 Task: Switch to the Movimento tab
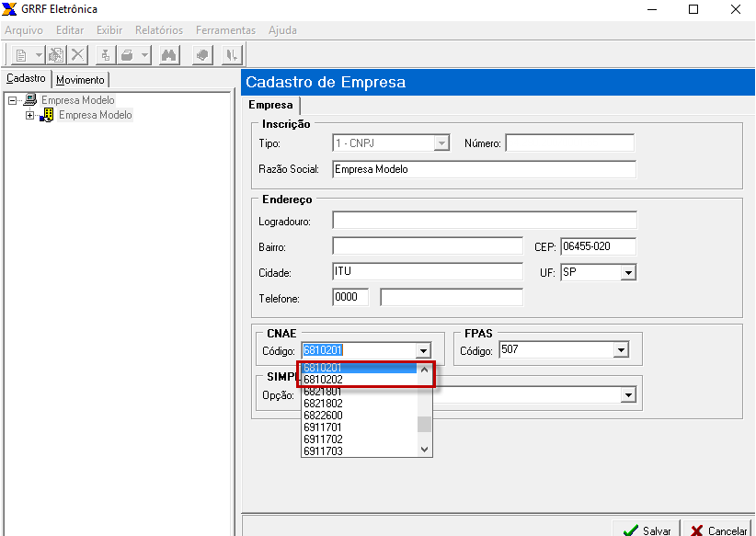80,80
